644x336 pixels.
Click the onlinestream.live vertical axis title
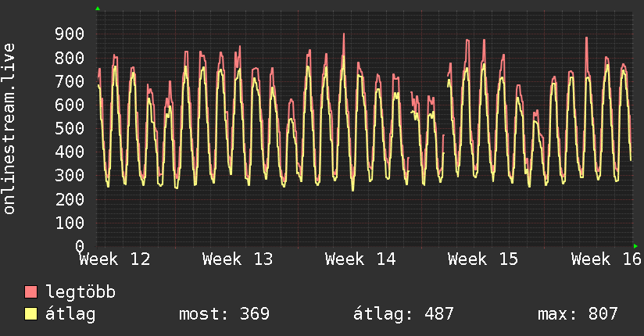coord(9,129)
